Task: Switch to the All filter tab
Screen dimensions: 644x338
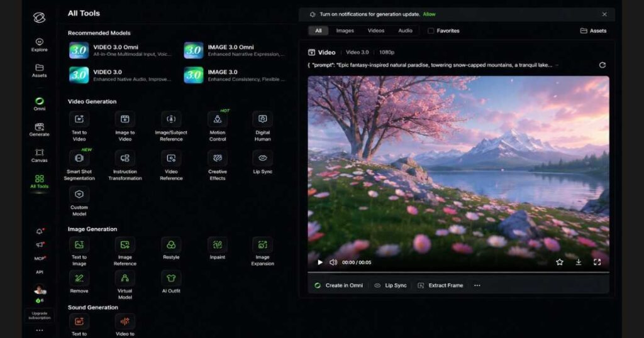Action: pyautogui.click(x=318, y=31)
